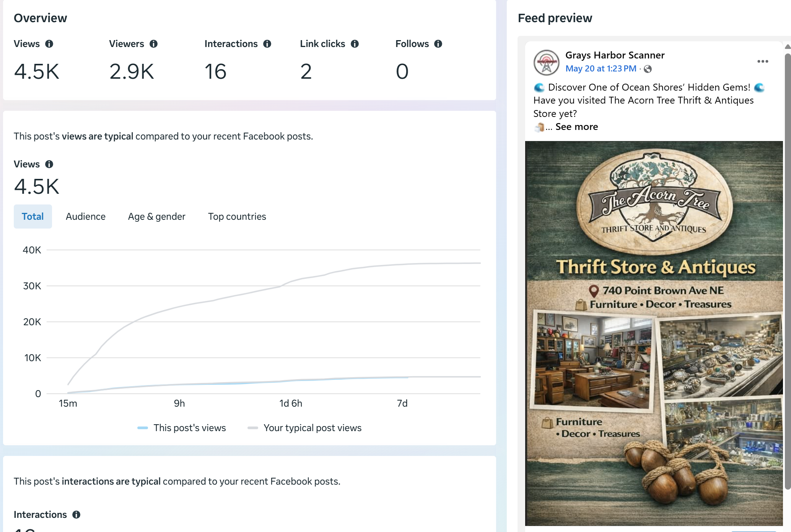Click the info icon next to Follows

point(438,44)
